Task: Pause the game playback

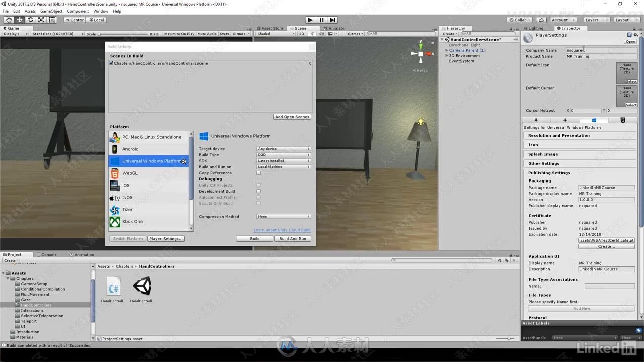Action: click(321, 20)
